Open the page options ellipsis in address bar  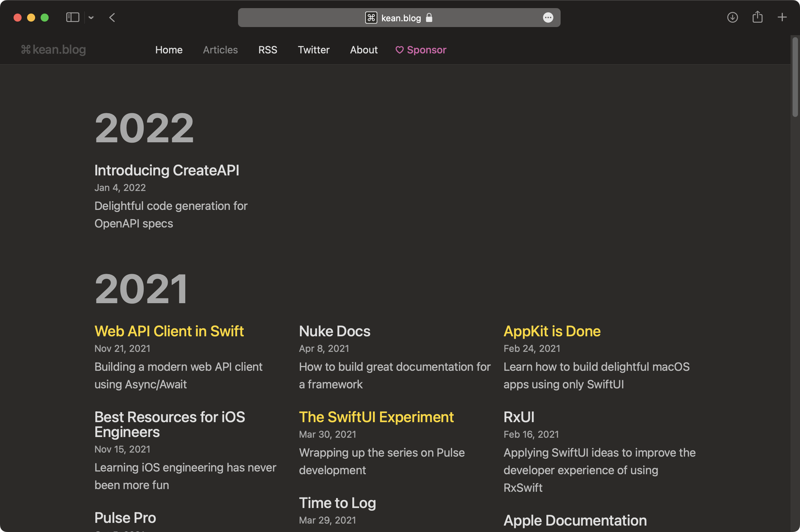pyautogui.click(x=548, y=18)
